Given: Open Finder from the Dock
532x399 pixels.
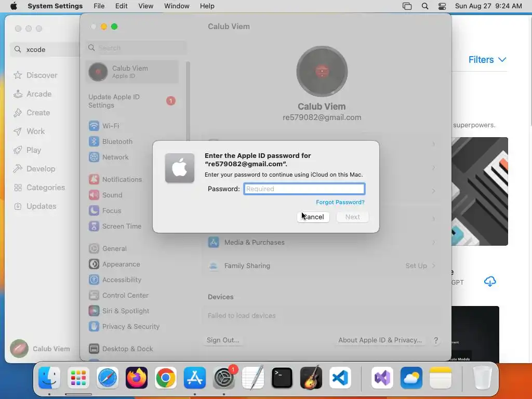Looking at the screenshot, I should 49,378.
